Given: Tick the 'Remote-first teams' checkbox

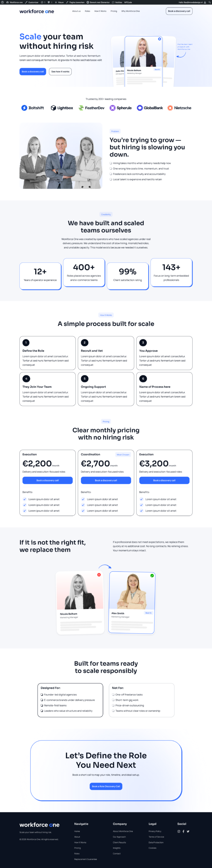Looking at the screenshot, I should 42,705.
